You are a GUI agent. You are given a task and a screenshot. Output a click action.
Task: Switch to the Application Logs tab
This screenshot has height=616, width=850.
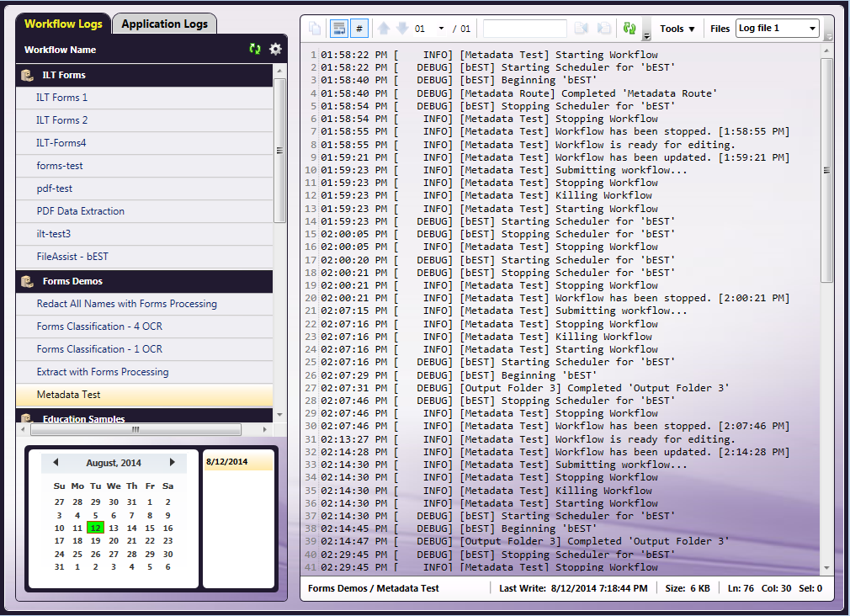(x=164, y=24)
